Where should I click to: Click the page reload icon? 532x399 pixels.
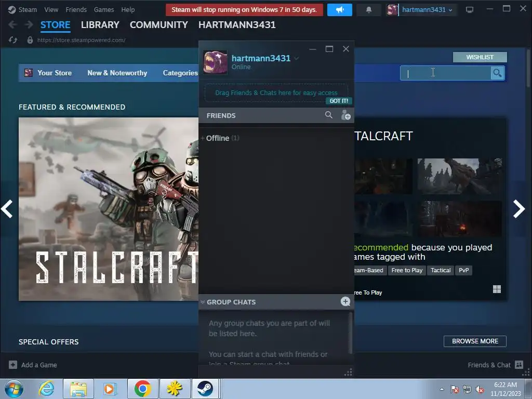(x=13, y=40)
